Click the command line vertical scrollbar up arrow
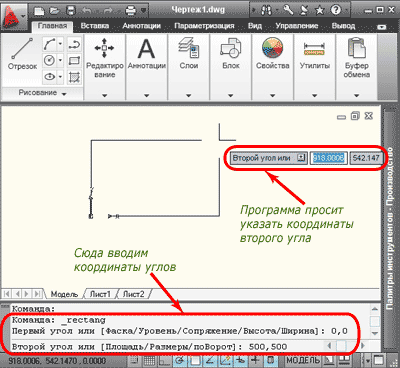This screenshot has width=400, height=368. pos(375,309)
